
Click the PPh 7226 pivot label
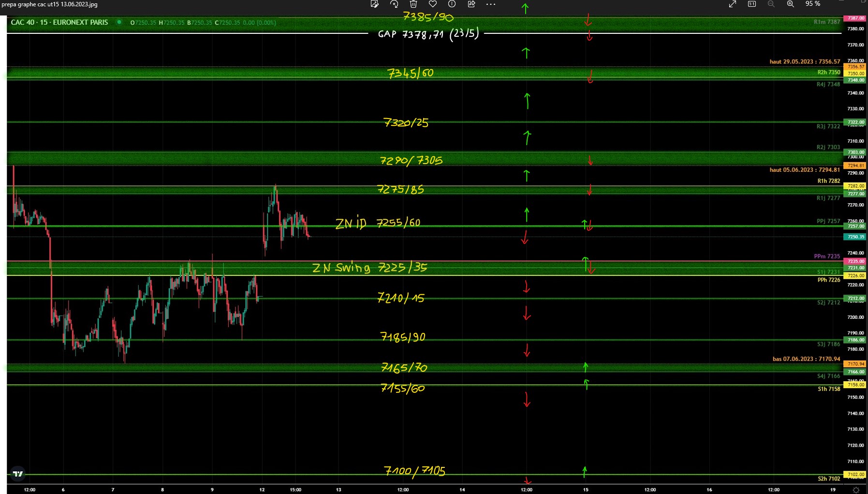(829, 280)
